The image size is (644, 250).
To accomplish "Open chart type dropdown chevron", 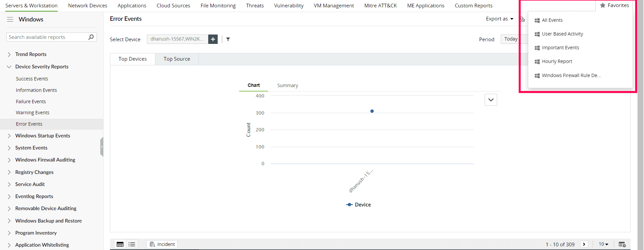I will click(491, 100).
